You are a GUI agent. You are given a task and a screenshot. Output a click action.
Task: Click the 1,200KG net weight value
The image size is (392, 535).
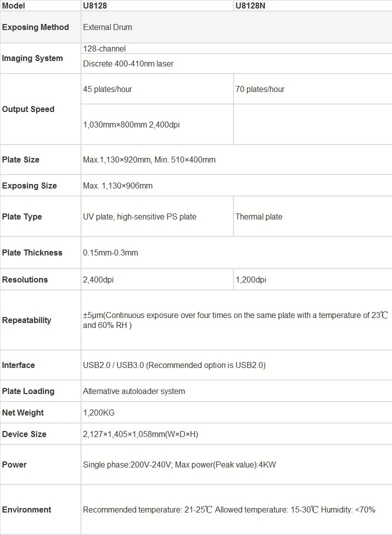(x=98, y=412)
